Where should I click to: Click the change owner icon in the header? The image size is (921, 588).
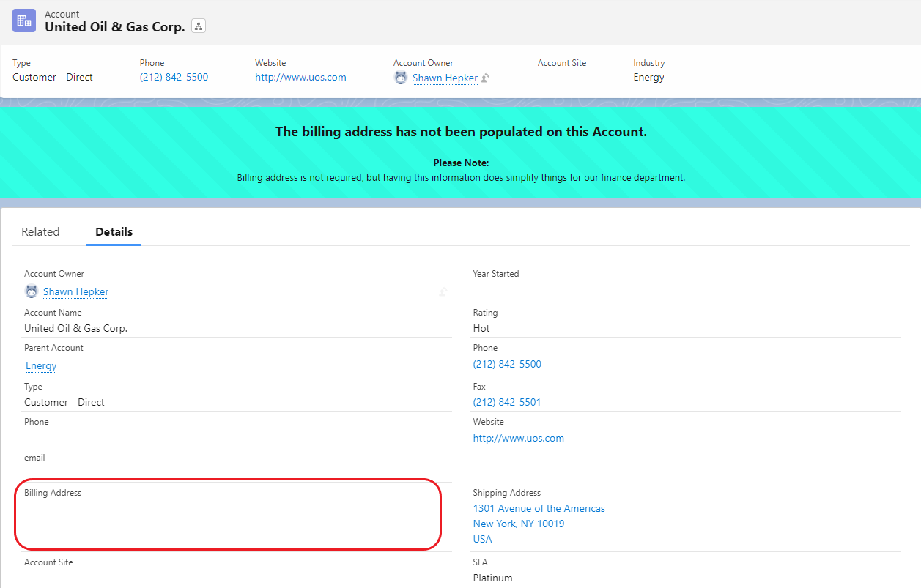pos(485,78)
